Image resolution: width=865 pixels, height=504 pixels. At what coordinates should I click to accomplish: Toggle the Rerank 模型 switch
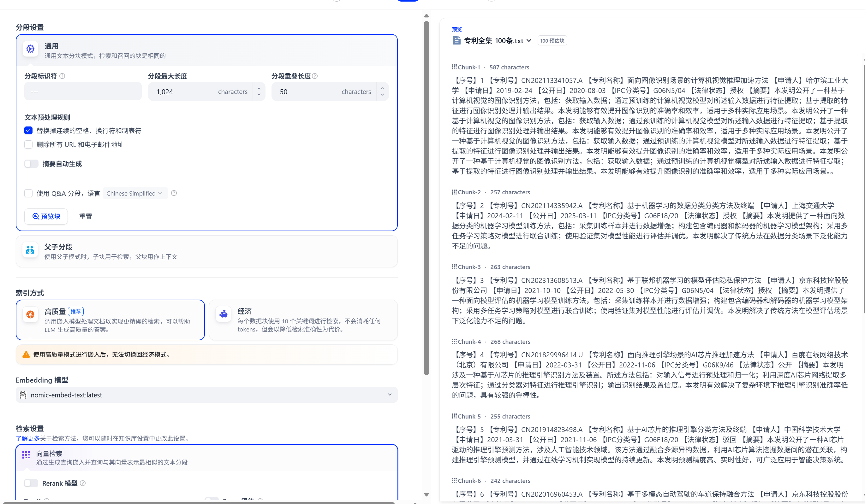point(31,483)
